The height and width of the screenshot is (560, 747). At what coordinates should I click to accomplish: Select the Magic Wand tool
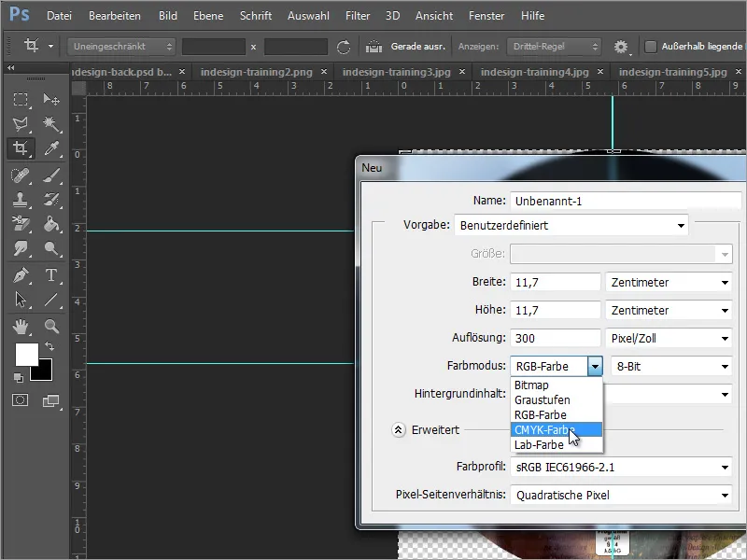click(51, 124)
